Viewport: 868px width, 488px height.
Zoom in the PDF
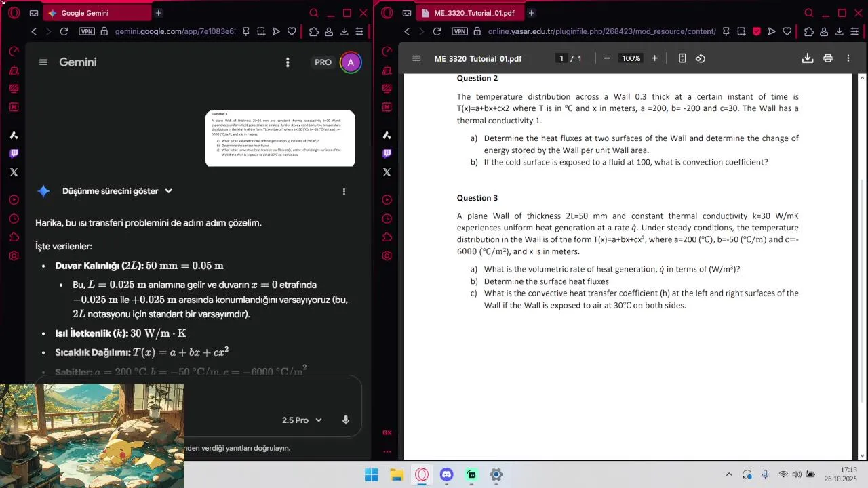[x=654, y=58]
